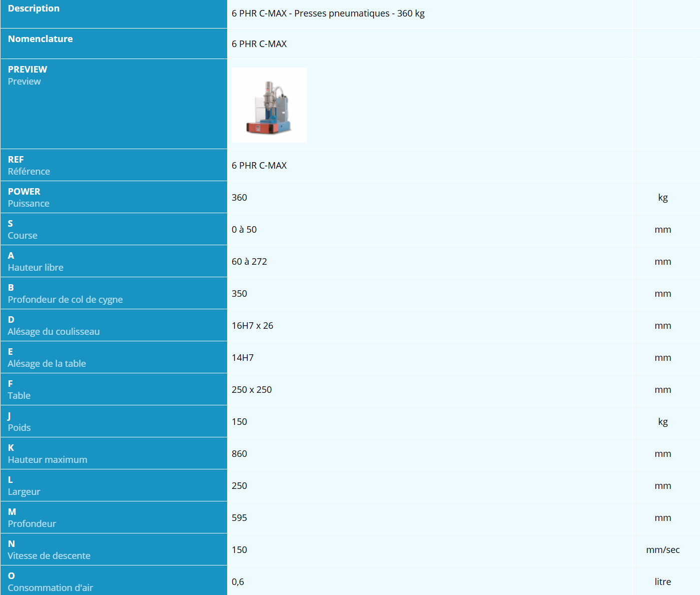Click the mm unit in Profondeur row

663,518
